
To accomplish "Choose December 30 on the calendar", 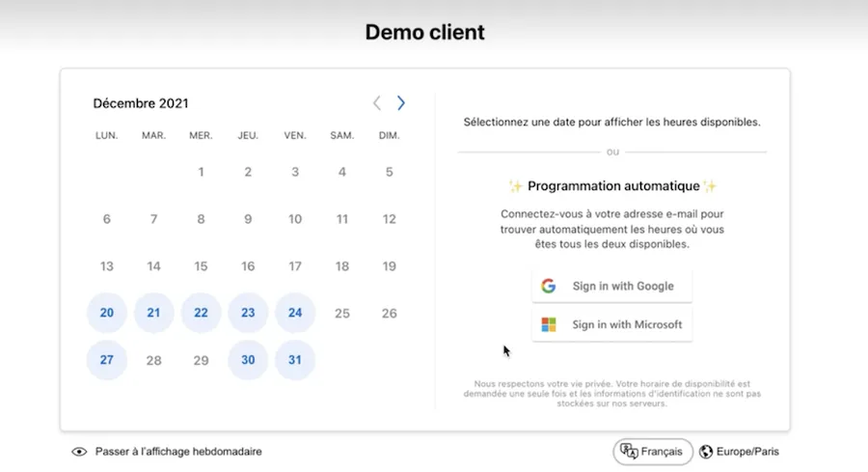I will (248, 360).
